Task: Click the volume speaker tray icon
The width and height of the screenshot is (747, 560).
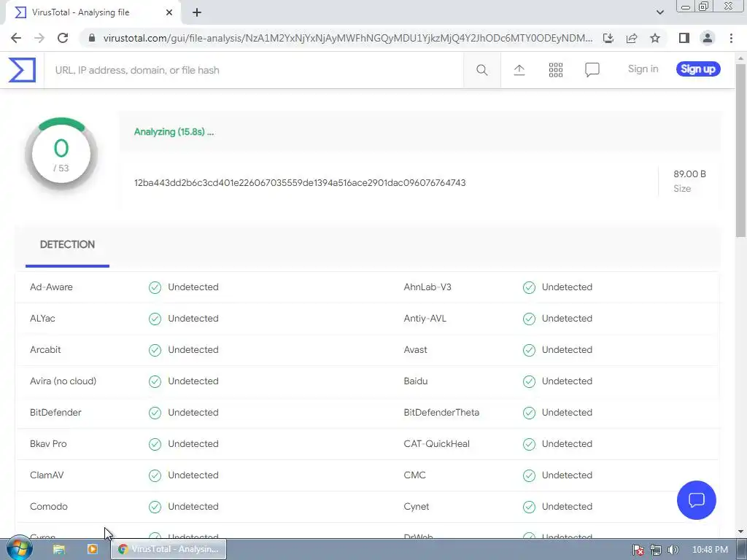Action: [673, 550]
